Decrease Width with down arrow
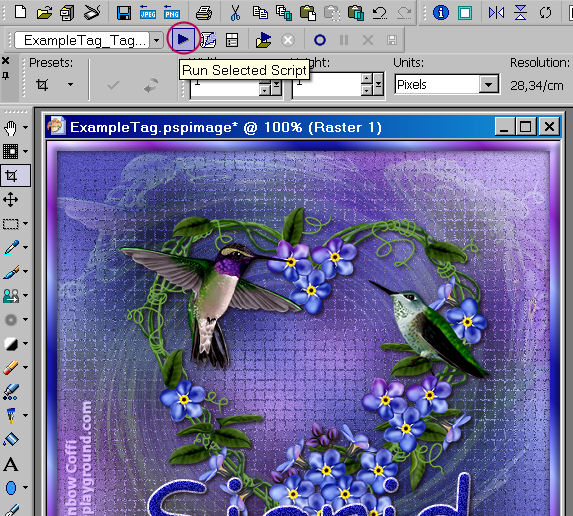 pos(264,91)
